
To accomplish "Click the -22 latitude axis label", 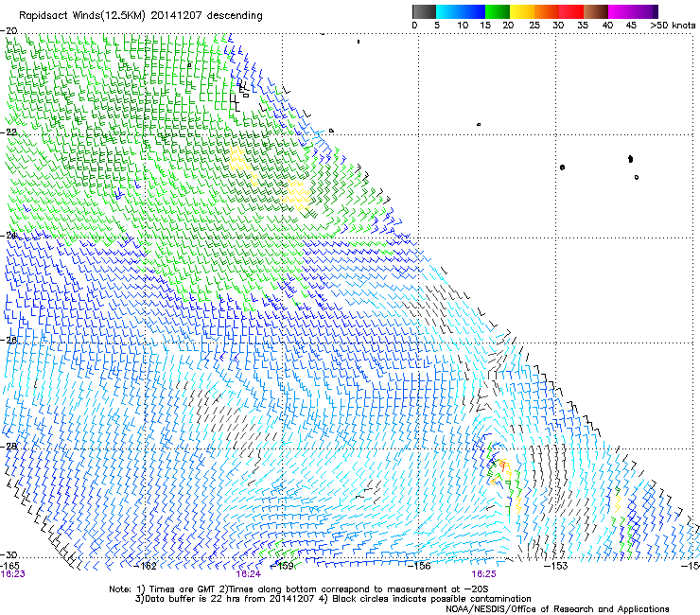I will (x=9, y=132).
